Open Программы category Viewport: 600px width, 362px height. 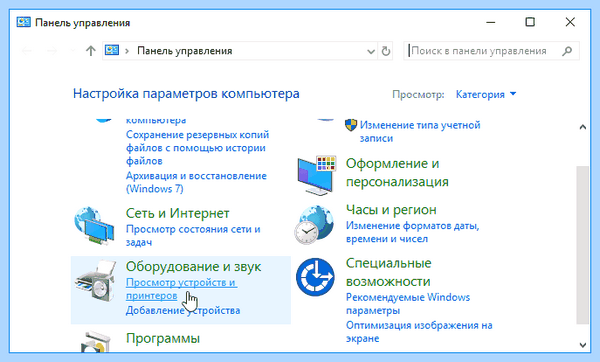click(x=163, y=338)
